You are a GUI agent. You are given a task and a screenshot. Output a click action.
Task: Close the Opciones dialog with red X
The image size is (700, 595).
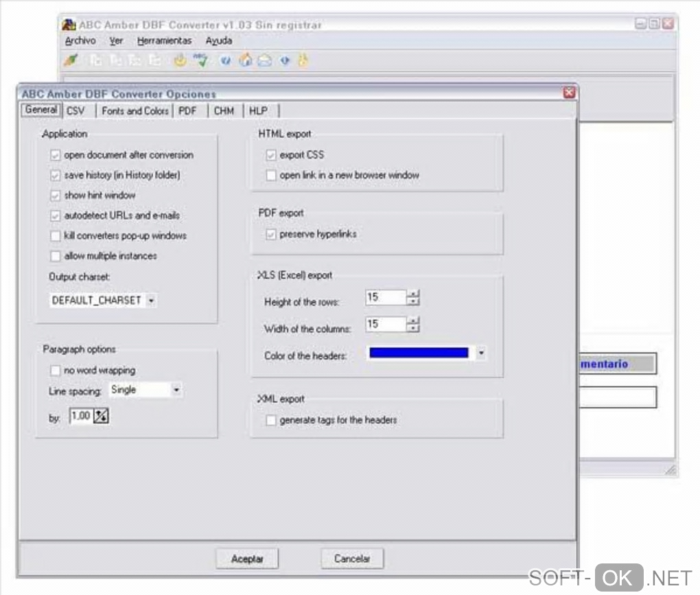click(x=569, y=93)
